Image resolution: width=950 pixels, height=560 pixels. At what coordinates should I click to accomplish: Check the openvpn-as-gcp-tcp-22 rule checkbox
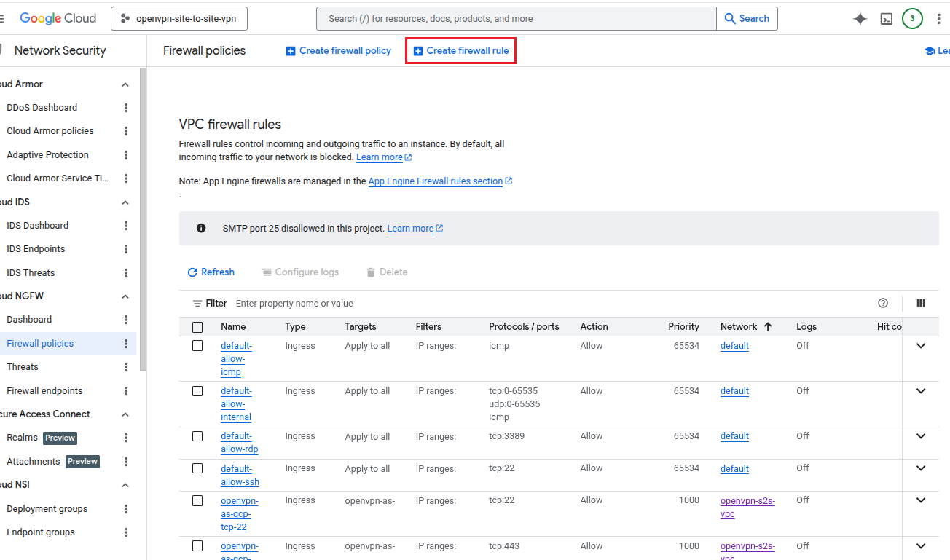point(197,500)
